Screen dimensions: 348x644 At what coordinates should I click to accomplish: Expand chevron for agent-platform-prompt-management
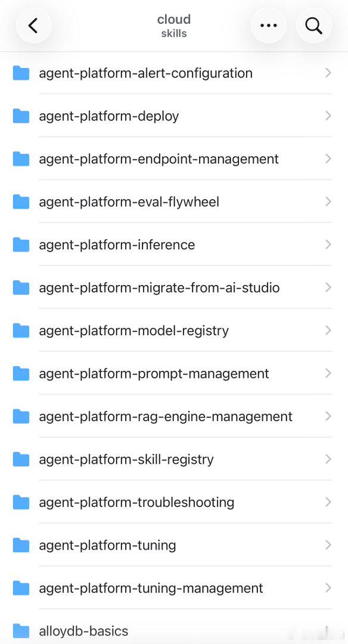tap(328, 373)
